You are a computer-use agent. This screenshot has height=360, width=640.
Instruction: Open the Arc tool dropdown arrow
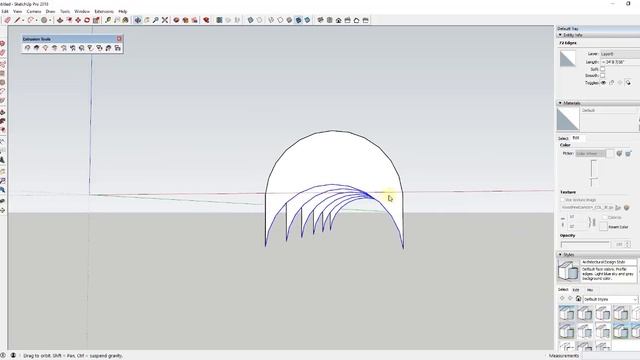coord(36,20)
